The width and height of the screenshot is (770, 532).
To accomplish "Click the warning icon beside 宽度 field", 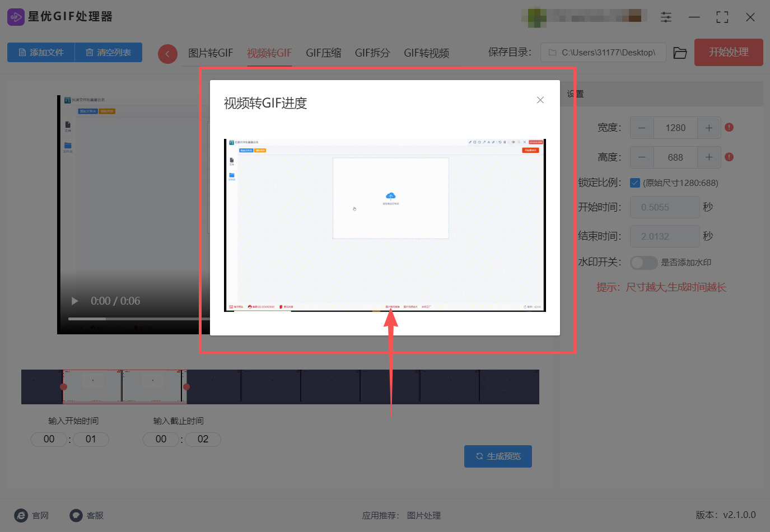I will point(729,128).
